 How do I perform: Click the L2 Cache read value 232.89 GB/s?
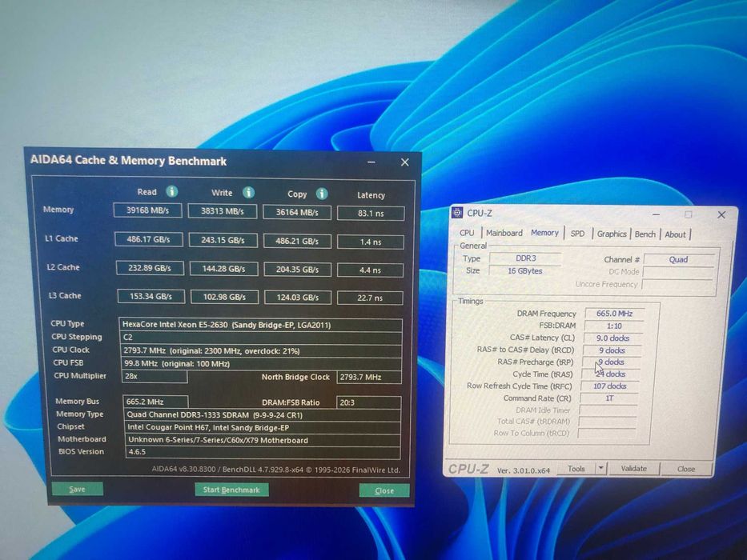click(150, 268)
